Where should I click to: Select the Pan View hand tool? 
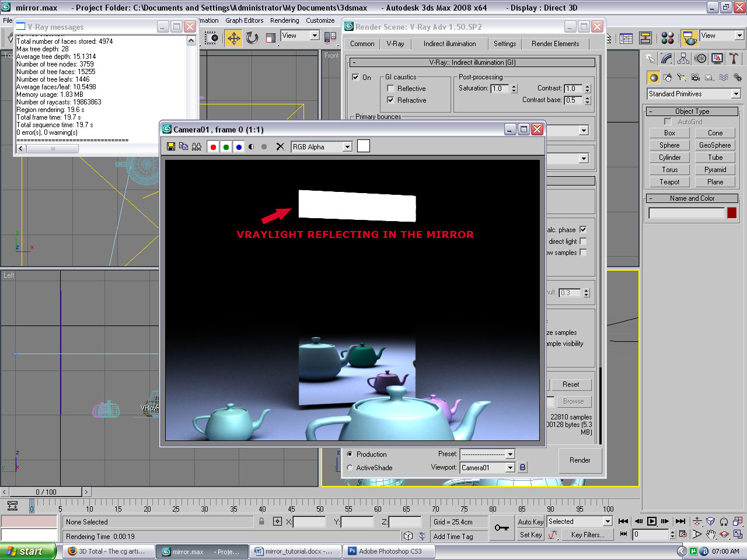pyautogui.click(x=710, y=534)
